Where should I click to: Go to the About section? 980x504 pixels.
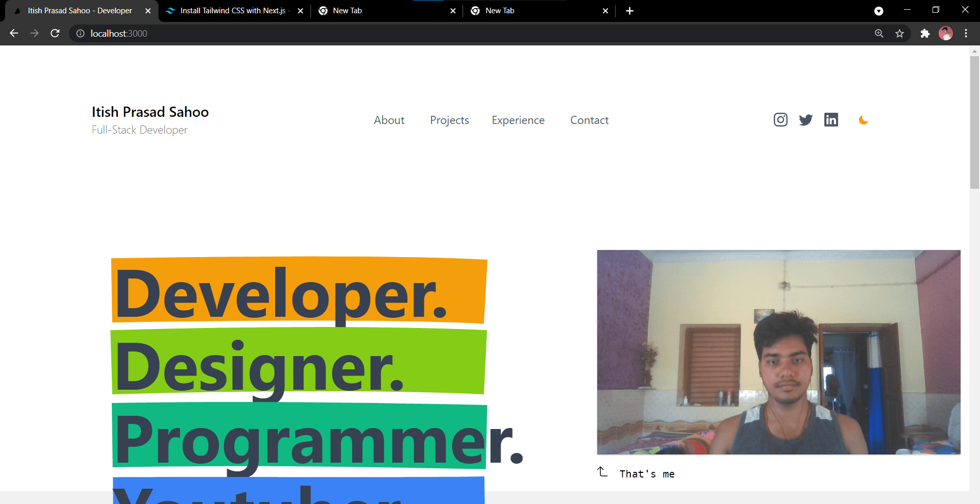click(389, 120)
